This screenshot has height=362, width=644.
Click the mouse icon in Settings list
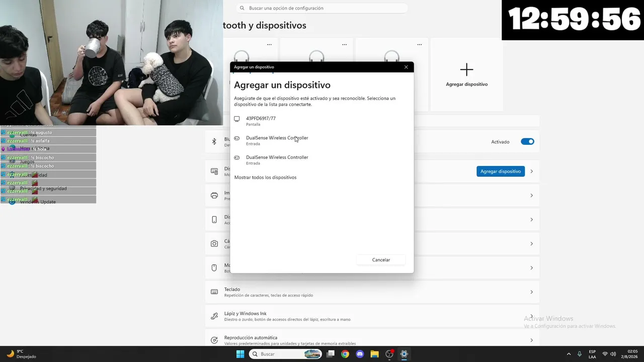[214, 268]
